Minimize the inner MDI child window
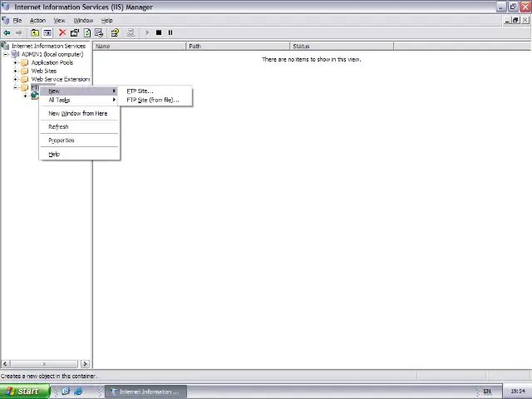Screen dimensions: 532x399 coord(507,20)
